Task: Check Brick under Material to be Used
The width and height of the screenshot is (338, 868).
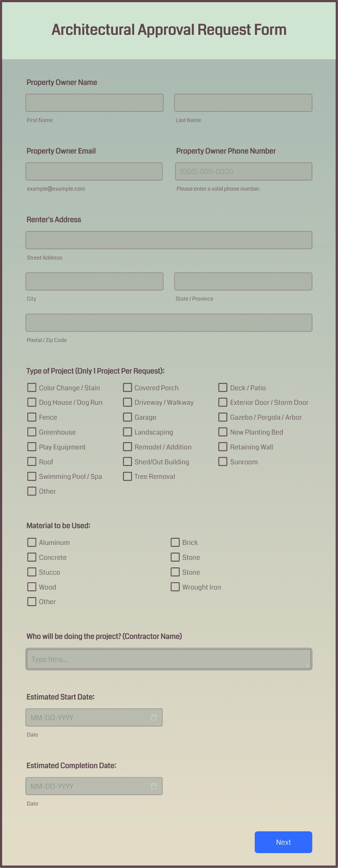Action: coord(175,542)
